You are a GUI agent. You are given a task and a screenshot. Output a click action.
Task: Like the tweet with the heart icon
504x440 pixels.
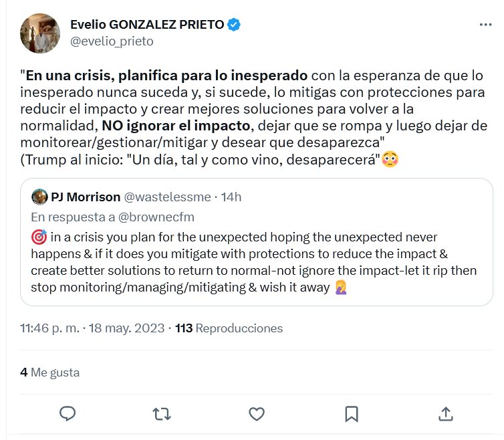(x=257, y=414)
